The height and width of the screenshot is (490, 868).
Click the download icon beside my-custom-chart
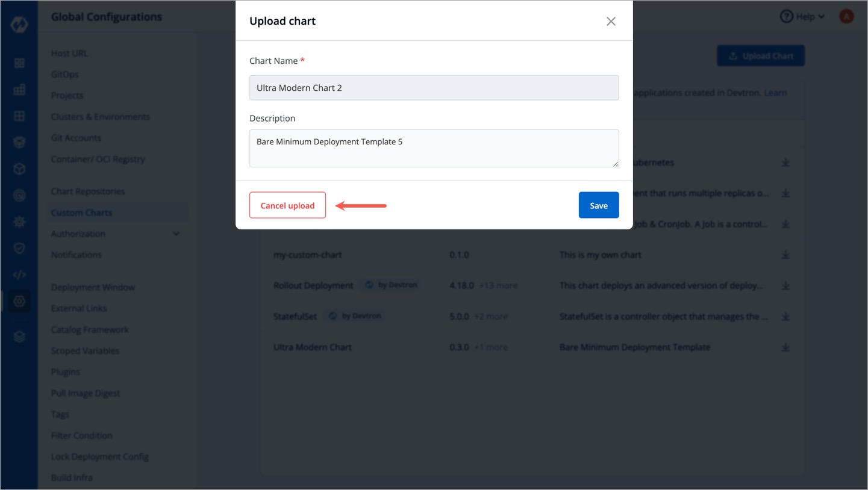point(785,254)
